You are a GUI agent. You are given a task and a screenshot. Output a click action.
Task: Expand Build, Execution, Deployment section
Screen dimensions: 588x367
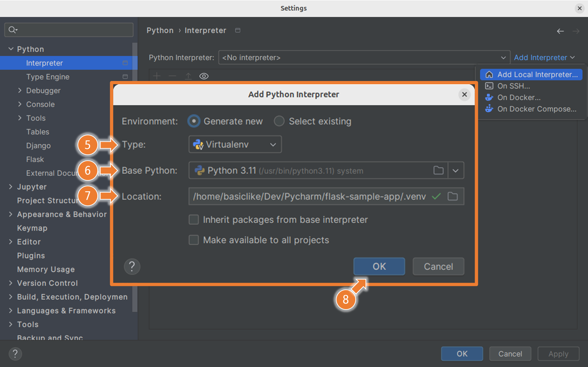coord(11,296)
